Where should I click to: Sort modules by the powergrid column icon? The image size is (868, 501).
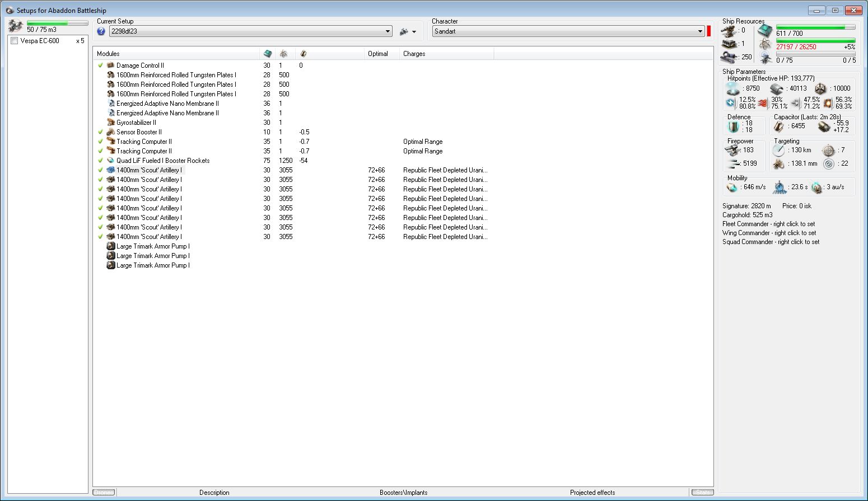[x=284, y=54]
